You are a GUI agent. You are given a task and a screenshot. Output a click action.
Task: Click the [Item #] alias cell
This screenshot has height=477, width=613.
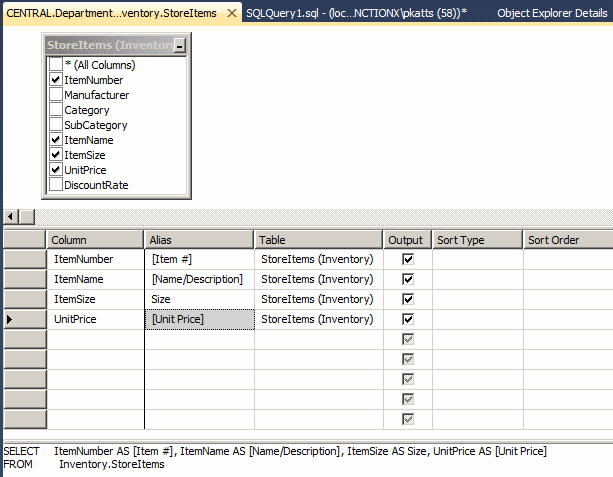point(199,259)
